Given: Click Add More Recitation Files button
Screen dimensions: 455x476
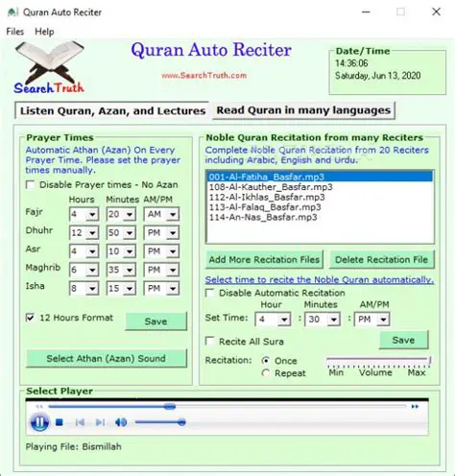Looking at the screenshot, I should tap(264, 259).
